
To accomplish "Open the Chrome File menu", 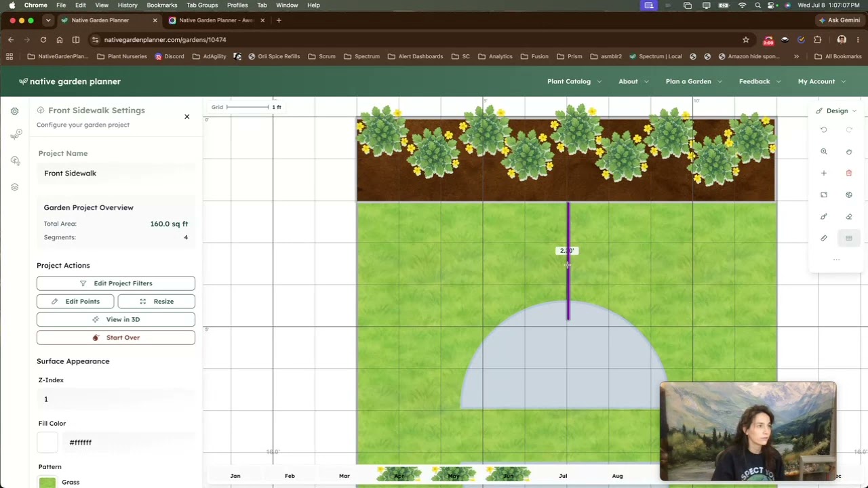I will tap(61, 5).
